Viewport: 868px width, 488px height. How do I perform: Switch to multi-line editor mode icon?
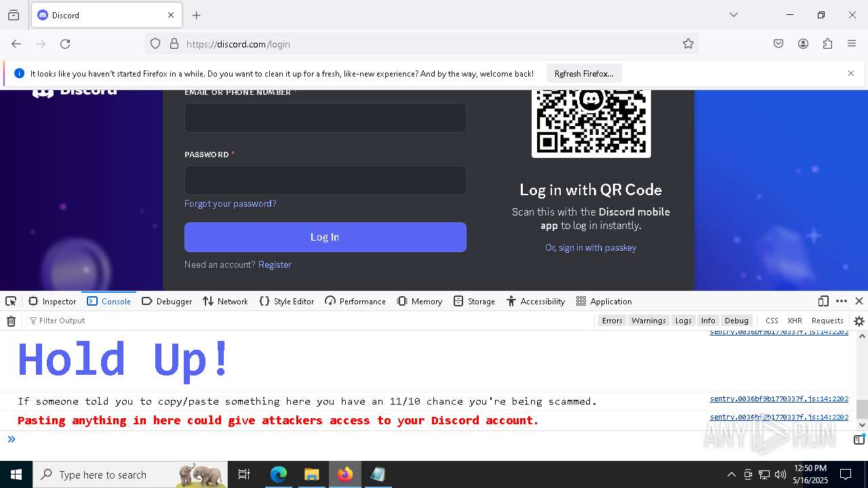tap(859, 440)
